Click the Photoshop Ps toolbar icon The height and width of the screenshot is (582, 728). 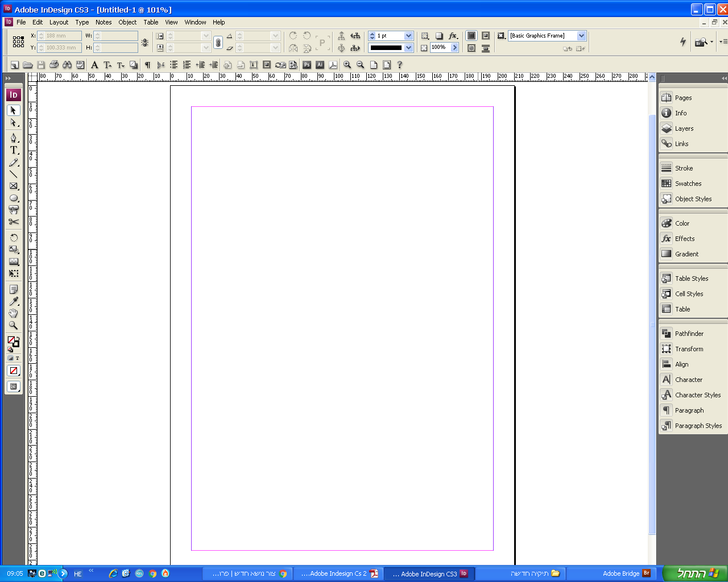(307, 65)
